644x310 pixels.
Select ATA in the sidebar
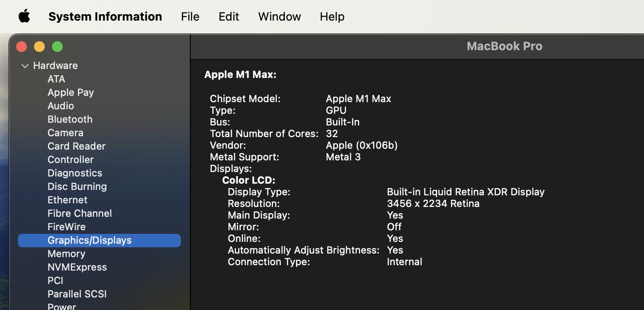pyautogui.click(x=56, y=79)
